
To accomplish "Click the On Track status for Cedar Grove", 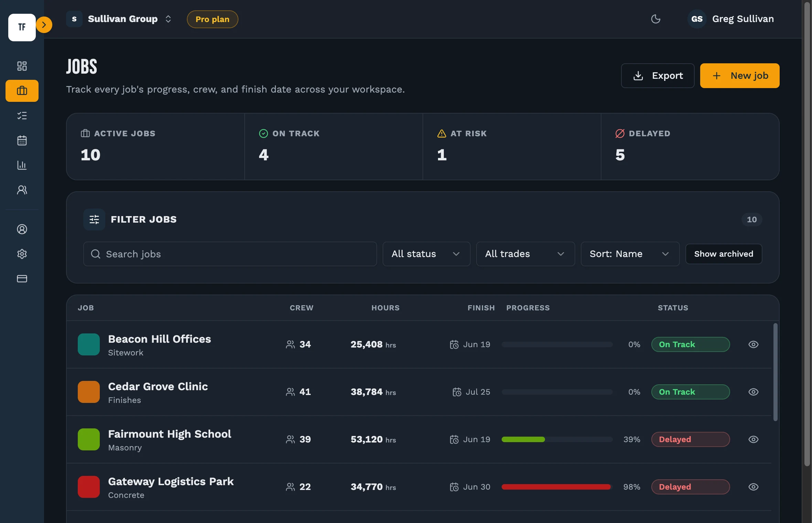I will tap(691, 392).
